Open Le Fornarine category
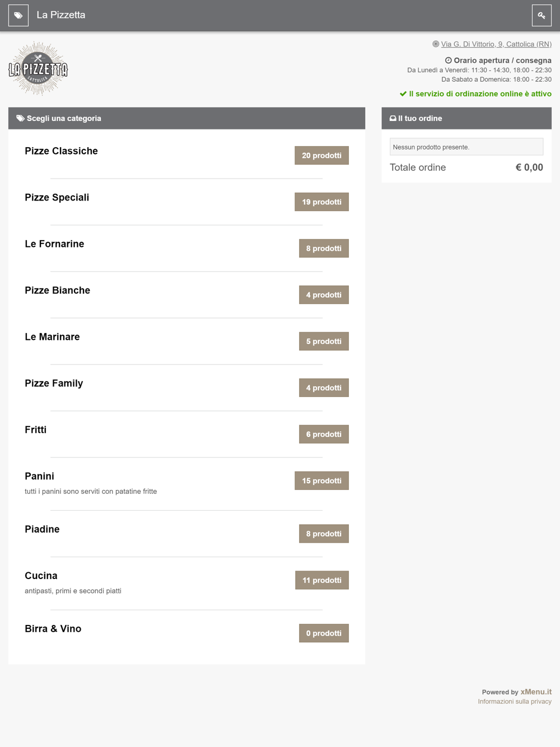560x747 pixels. [54, 244]
